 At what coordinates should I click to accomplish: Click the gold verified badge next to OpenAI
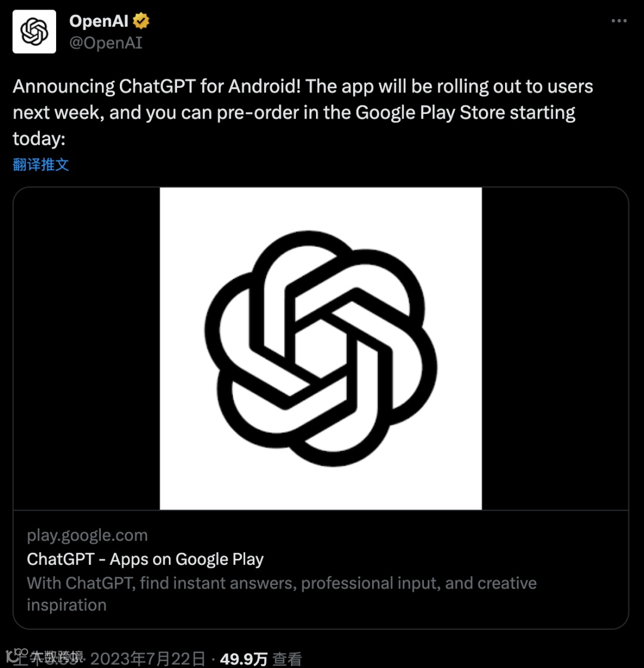click(141, 21)
